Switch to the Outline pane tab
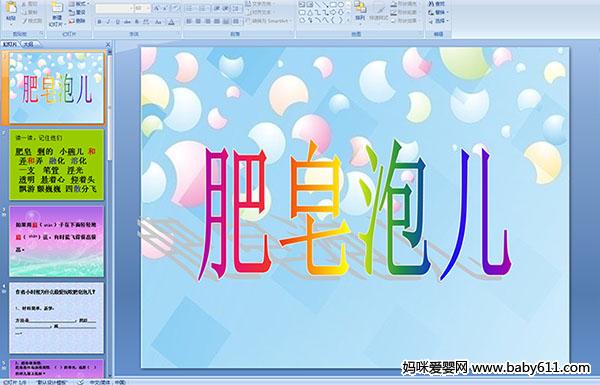 tap(28, 44)
